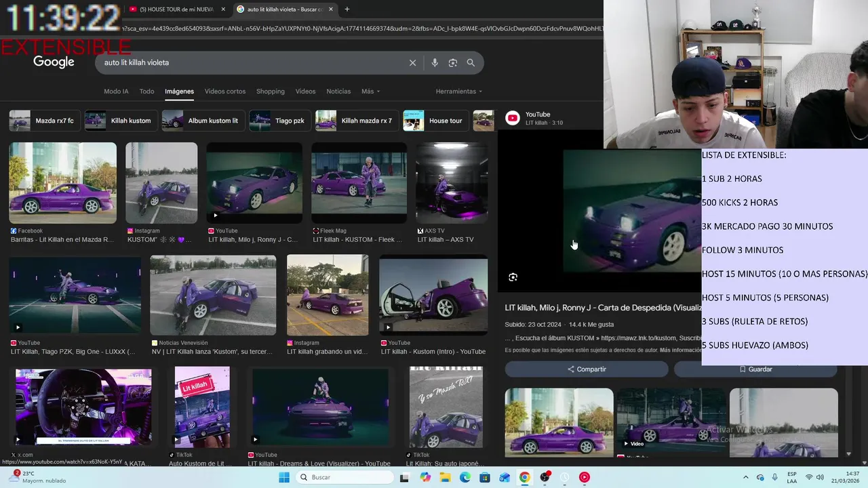Show hidden system tray icons
The width and height of the screenshot is (868, 488).
(746, 477)
